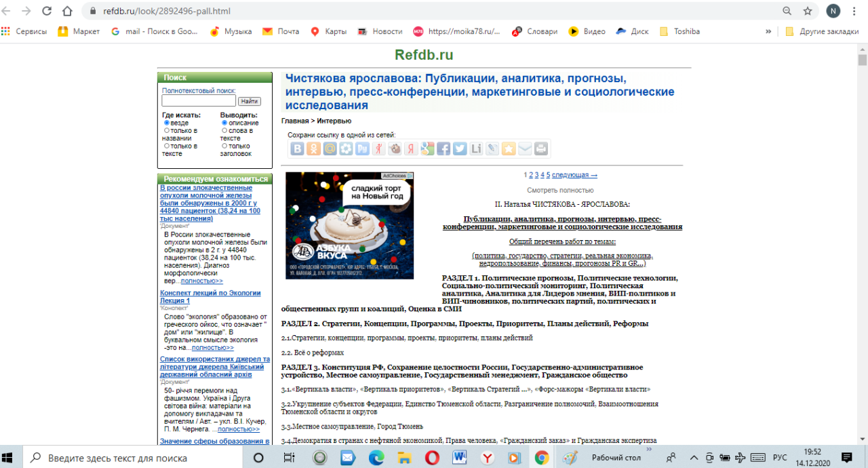Select 'описание' output radio option
Image resolution: width=868 pixels, height=468 pixels.
pos(224,123)
